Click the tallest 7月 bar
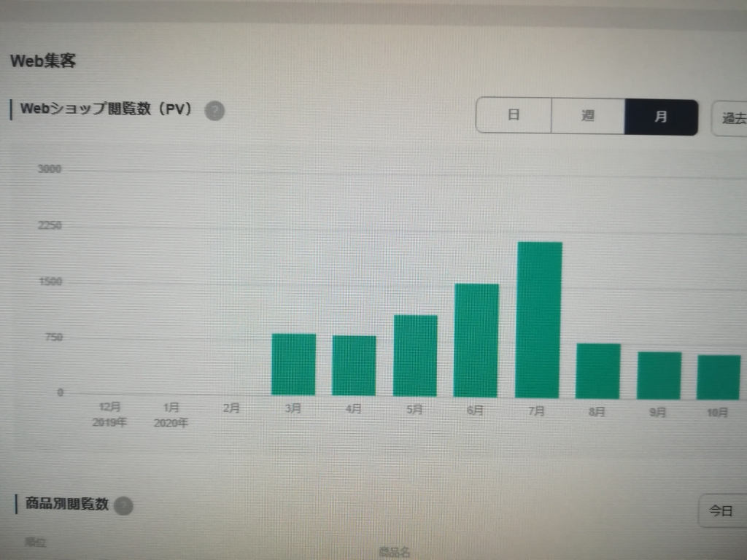The image size is (747, 560). (539, 320)
